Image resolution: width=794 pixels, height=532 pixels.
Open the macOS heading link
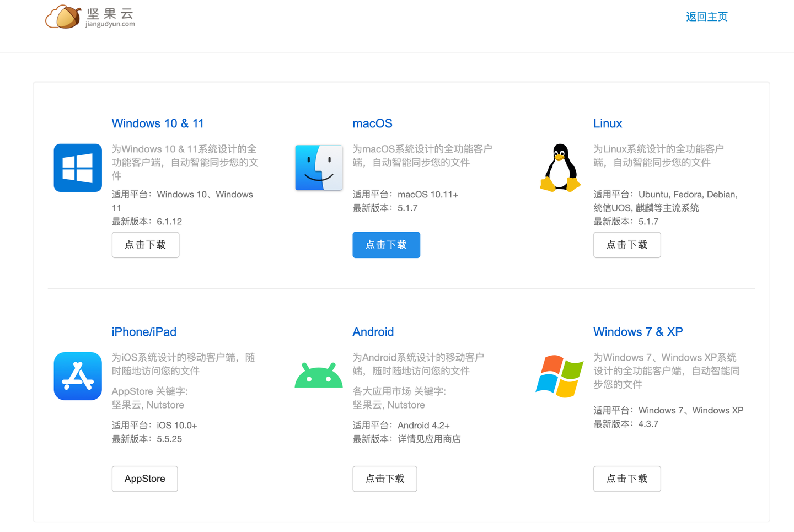point(372,123)
